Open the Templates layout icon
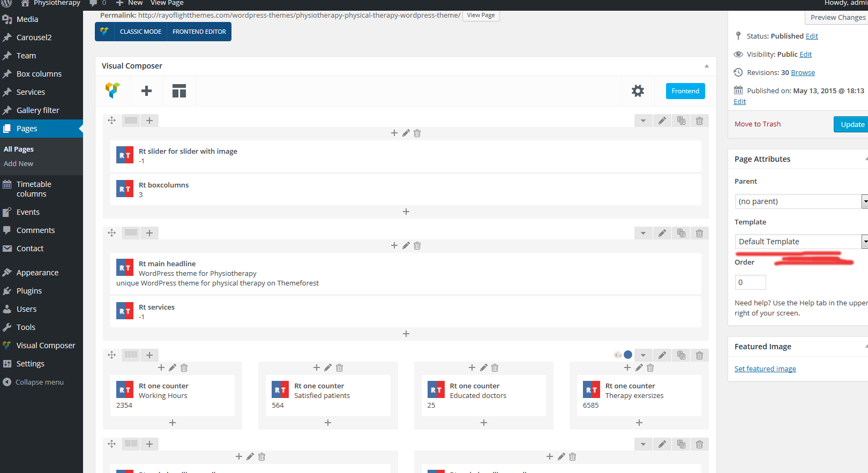This screenshot has width=868, height=473. pyautogui.click(x=179, y=91)
